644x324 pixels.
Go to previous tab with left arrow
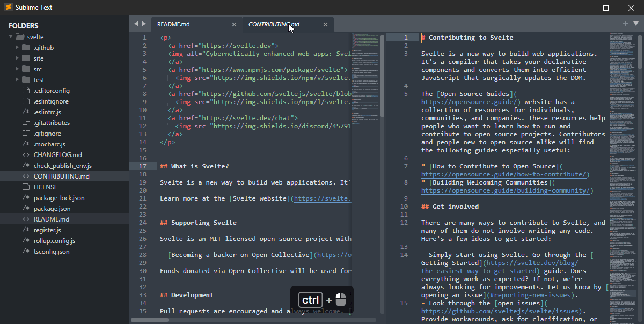pos(136,24)
